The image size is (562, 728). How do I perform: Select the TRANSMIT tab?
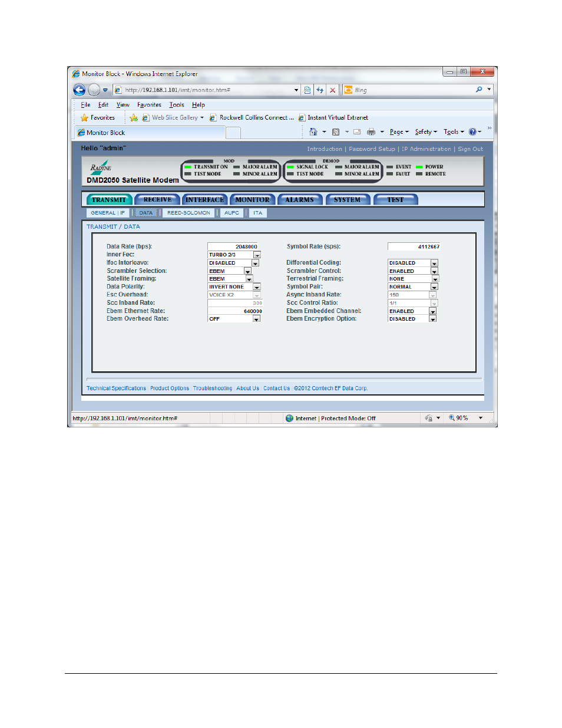109,200
